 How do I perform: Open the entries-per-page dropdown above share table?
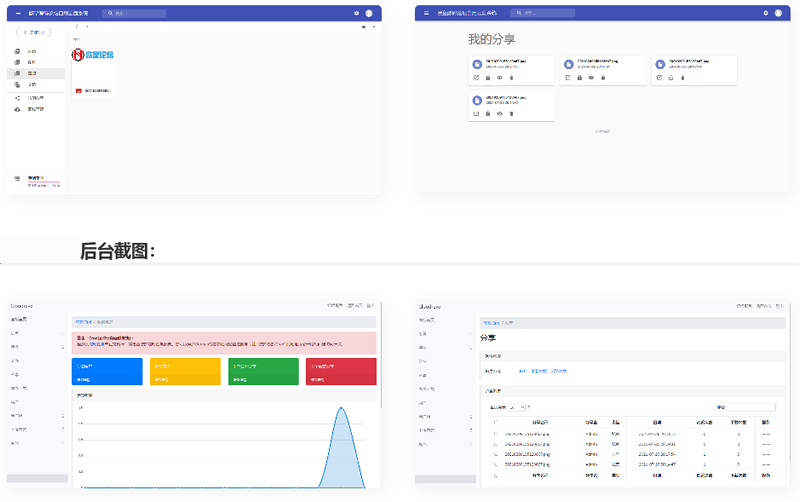pos(515,407)
